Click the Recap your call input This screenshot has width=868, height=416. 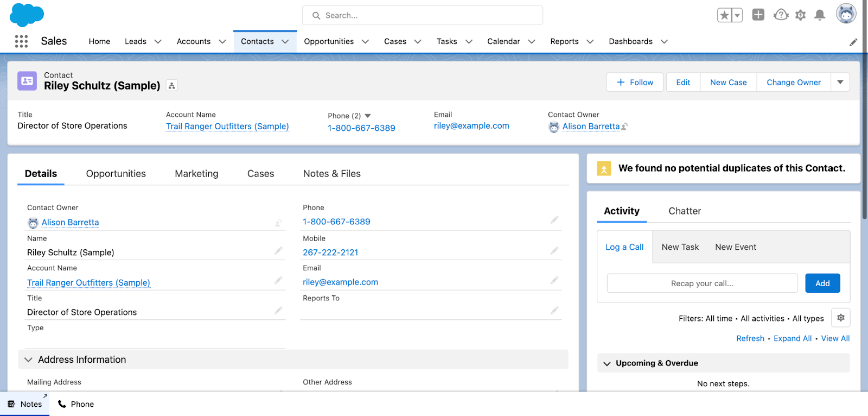tap(703, 283)
